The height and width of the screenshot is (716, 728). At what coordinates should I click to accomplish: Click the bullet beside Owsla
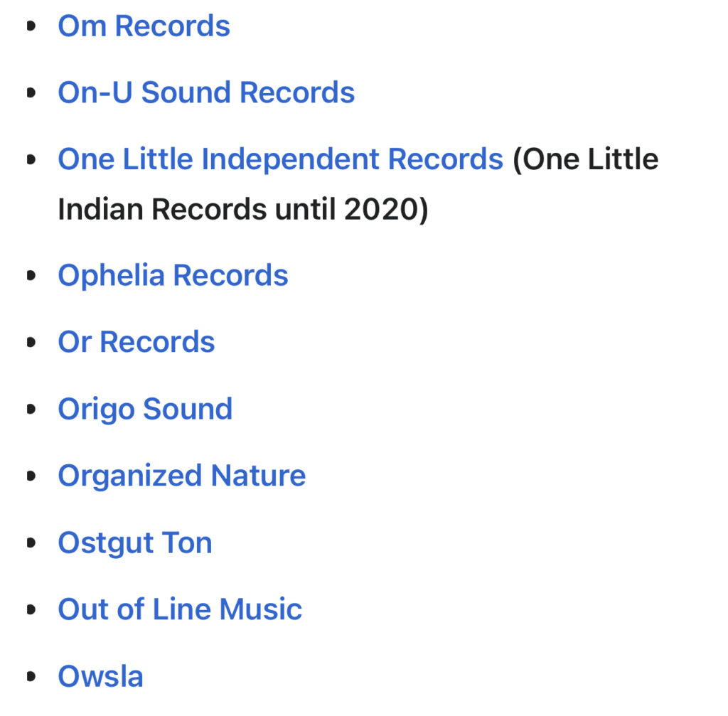[x=31, y=678]
